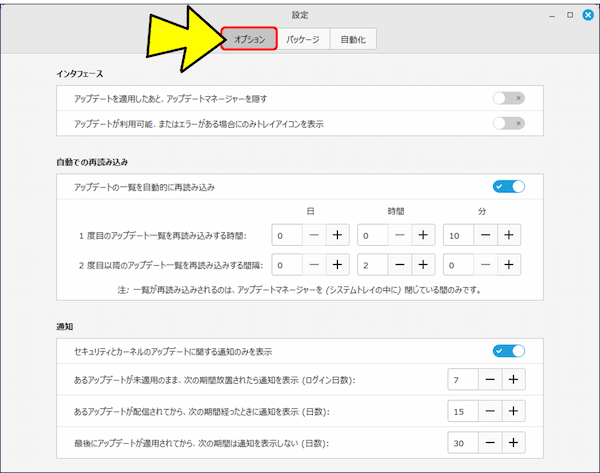The height and width of the screenshot is (473, 600).
Task: Increase the 30 days no-notification value
Action: [512, 442]
